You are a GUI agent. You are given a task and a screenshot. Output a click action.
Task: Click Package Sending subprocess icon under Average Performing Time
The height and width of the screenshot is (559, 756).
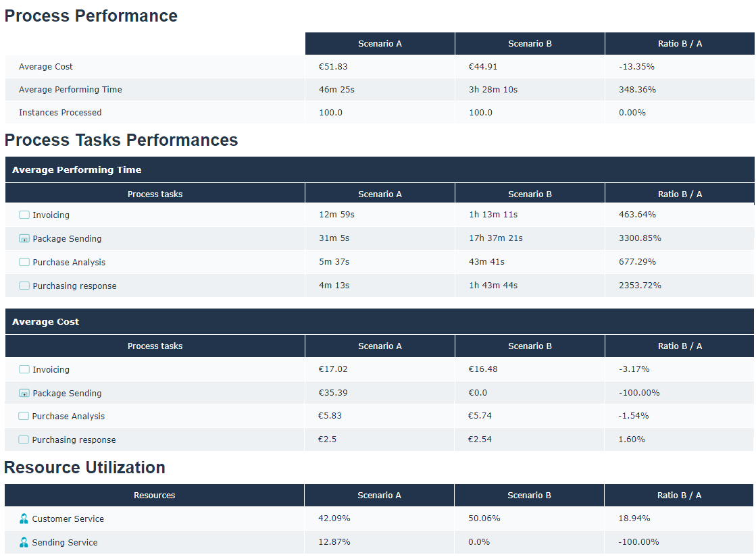(24, 238)
